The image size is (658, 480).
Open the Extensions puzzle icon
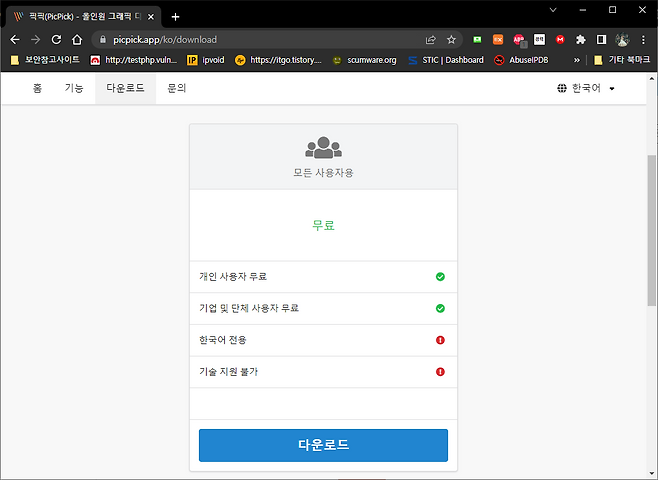(580, 39)
